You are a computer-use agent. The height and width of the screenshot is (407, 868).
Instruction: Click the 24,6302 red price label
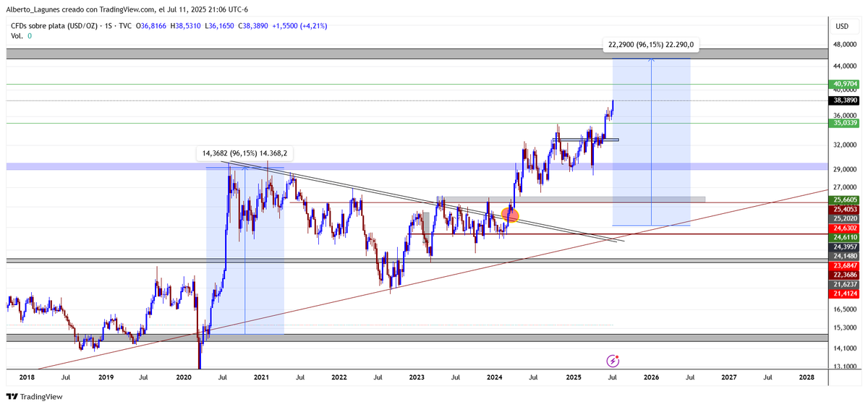point(846,228)
